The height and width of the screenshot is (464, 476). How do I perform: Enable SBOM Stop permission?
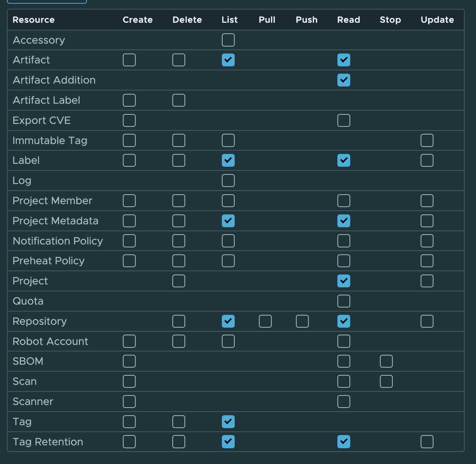coord(386,361)
